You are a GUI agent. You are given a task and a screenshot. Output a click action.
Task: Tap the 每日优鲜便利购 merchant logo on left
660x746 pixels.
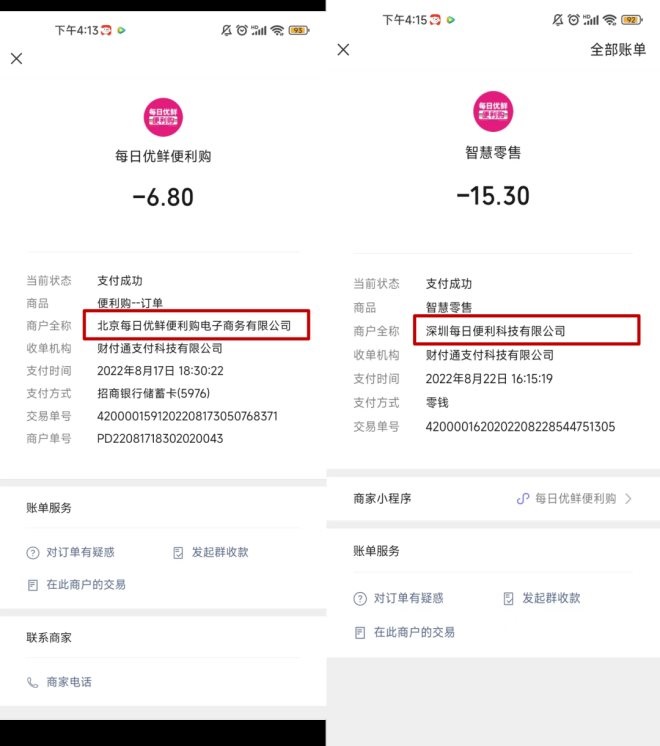tap(163, 118)
